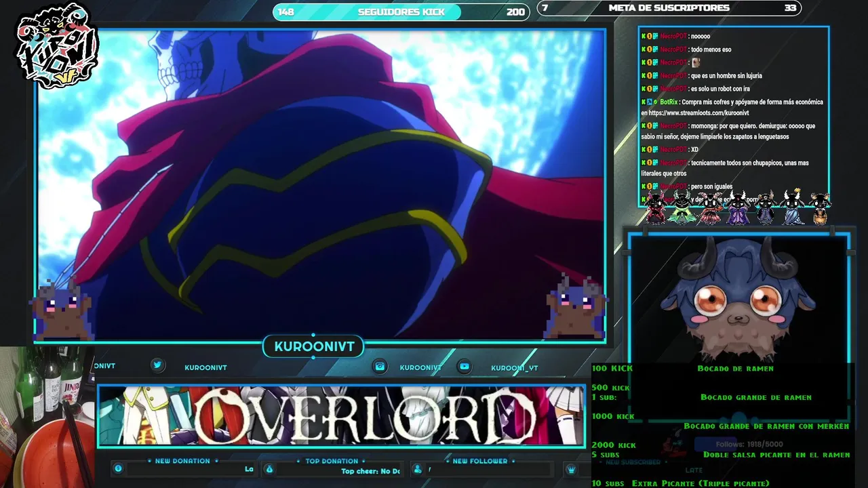This screenshot has width=868, height=488.
Task: Click the KUROONI_YT YouTube handle
Action: [x=515, y=368]
